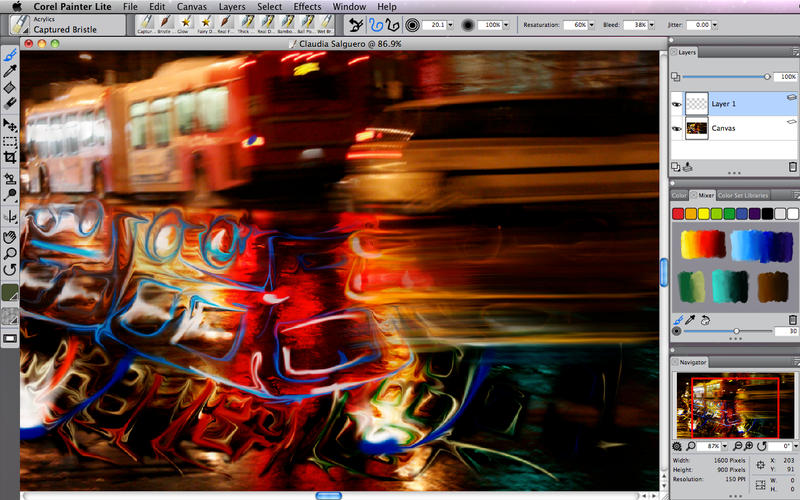The height and width of the screenshot is (500, 800).
Task: Pick the Paint Bucket tool
Action: (x=10, y=87)
